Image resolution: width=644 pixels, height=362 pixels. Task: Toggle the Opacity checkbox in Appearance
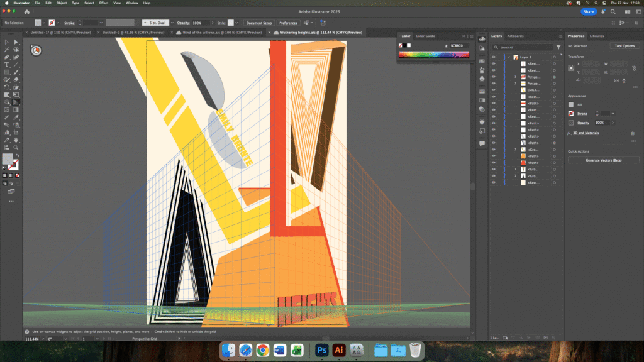(x=571, y=123)
